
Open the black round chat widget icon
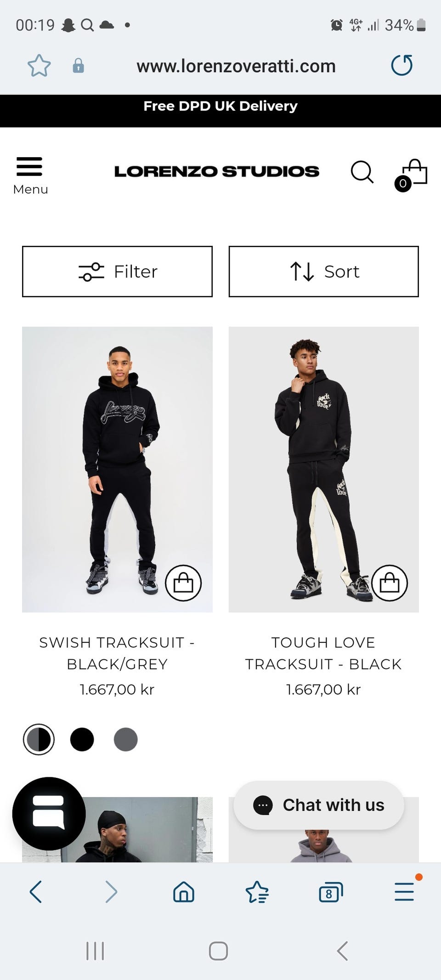coord(49,813)
